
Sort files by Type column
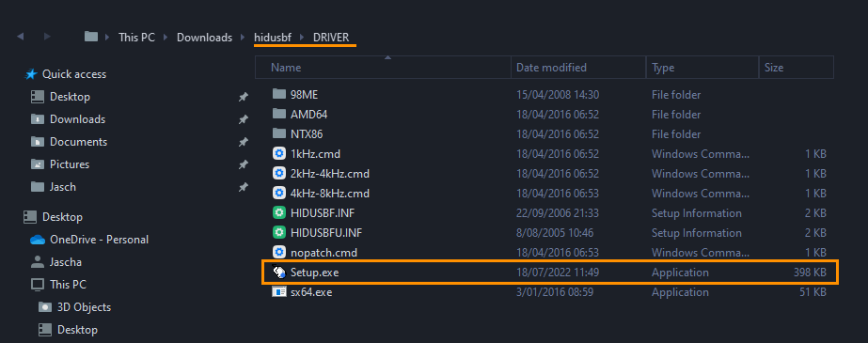click(702, 68)
